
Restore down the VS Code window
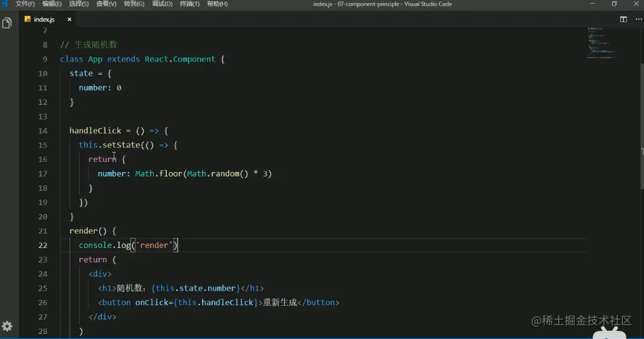click(x=615, y=4)
